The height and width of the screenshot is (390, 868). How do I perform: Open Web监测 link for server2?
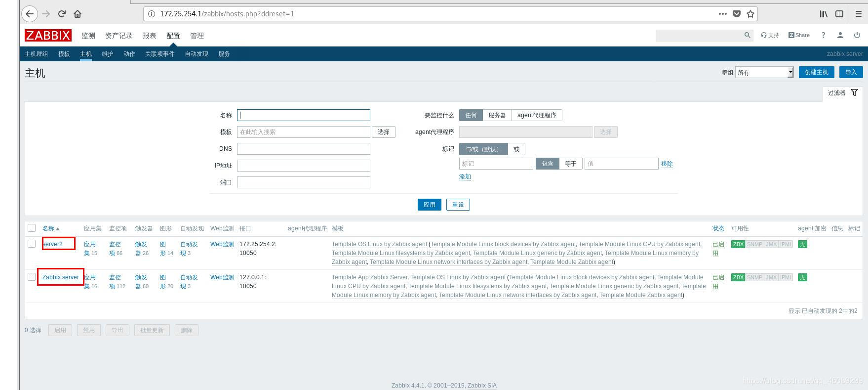click(222, 244)
